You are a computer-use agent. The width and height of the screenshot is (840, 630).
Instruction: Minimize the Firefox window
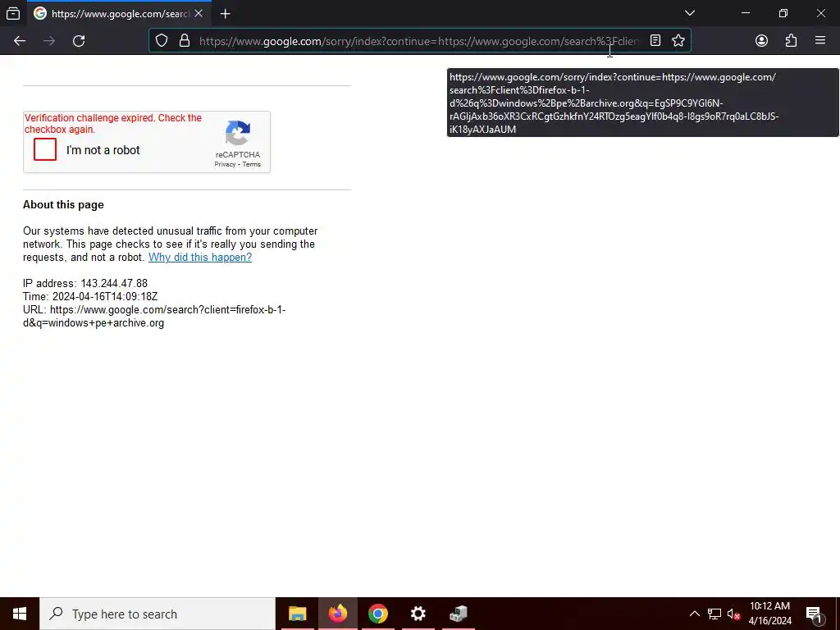(x=745, y=13)
